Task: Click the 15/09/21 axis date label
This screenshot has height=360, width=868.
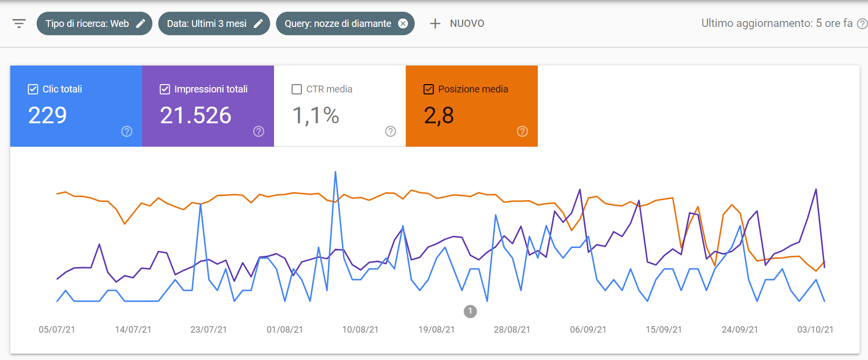Action: (664, 330)
